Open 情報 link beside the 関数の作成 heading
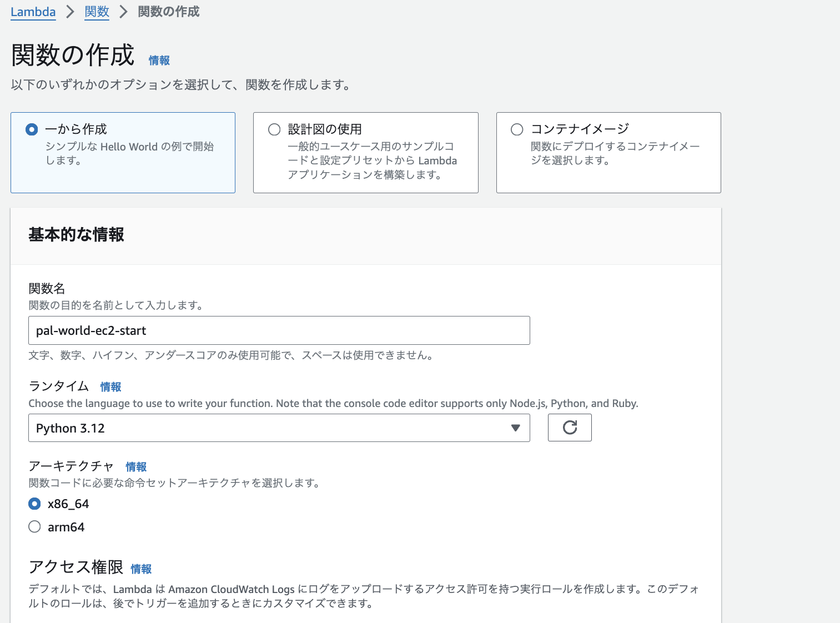 tap(159, 61)
